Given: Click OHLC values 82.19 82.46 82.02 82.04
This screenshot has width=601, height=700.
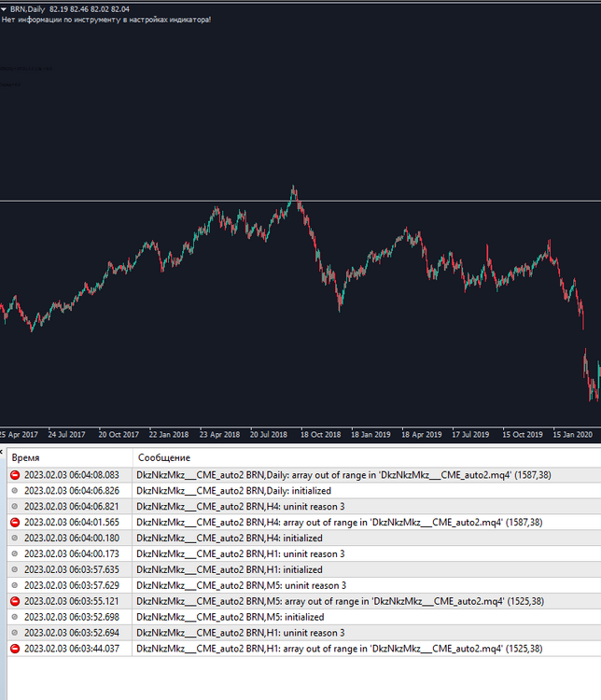Looking at the screenshot, I should [x=90, y=9].
